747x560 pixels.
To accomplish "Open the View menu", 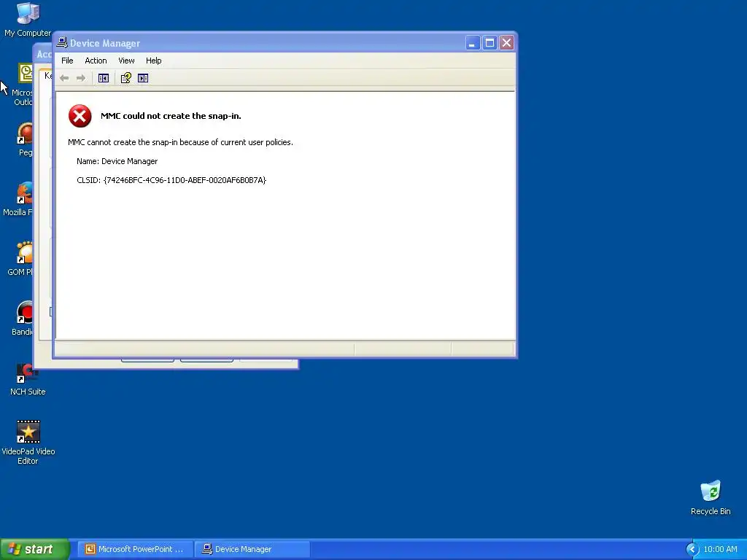I will 126,61.
